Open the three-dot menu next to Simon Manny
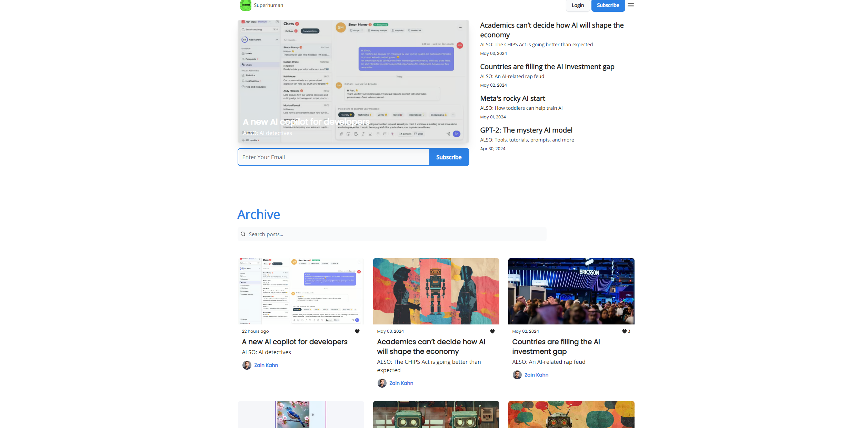The width and height of the screenshot is (868, 428). click(x=460, y=27)
